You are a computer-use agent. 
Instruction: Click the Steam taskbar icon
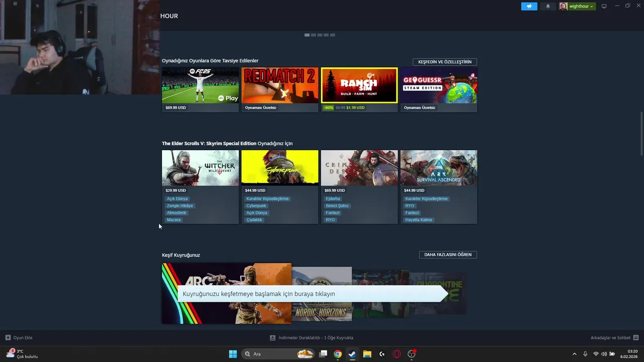352,354
